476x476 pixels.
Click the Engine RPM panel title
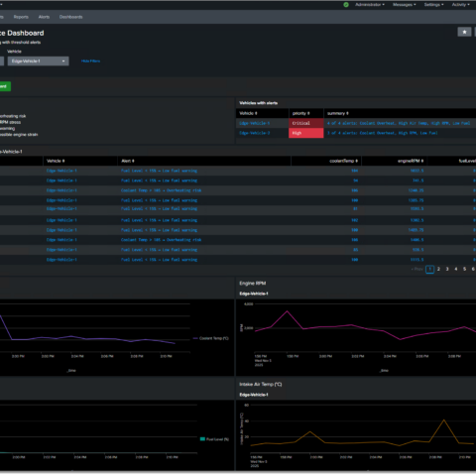(x=253, y=284)
